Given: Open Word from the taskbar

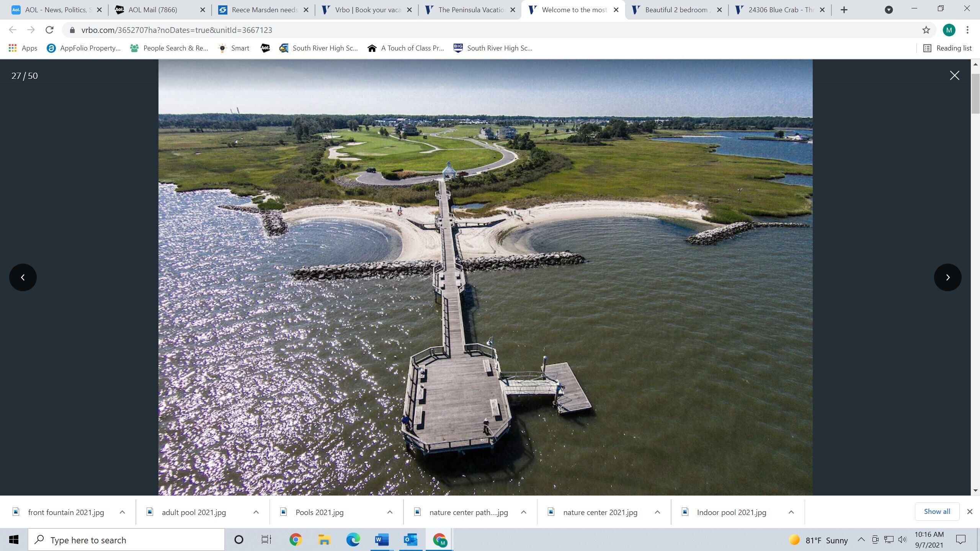Looking at the screenshot, I should pyautogui.click(x=382, y=540).
